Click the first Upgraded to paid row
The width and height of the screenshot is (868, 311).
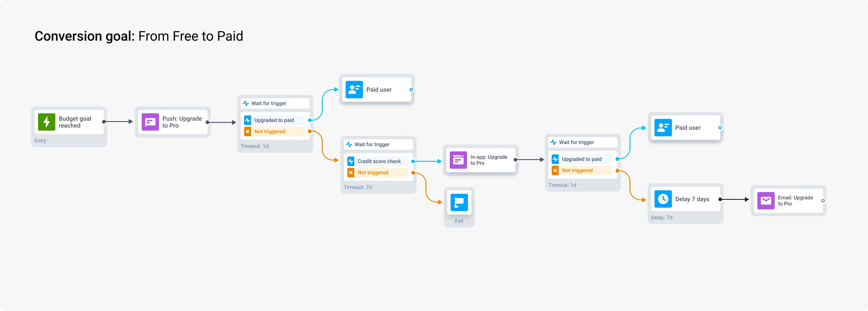pos(274,120)
